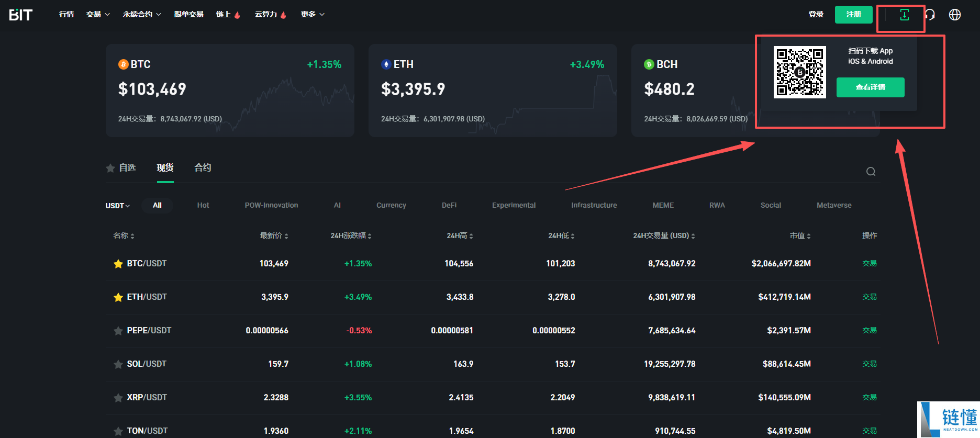Expand the 交易 navigation dropdown
The width and height of the screenshot is (980, 438).
98,14
